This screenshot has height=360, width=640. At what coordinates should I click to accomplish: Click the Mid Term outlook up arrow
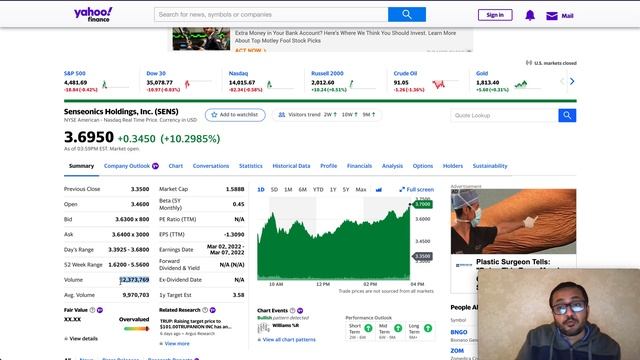(x=398, y=328)
